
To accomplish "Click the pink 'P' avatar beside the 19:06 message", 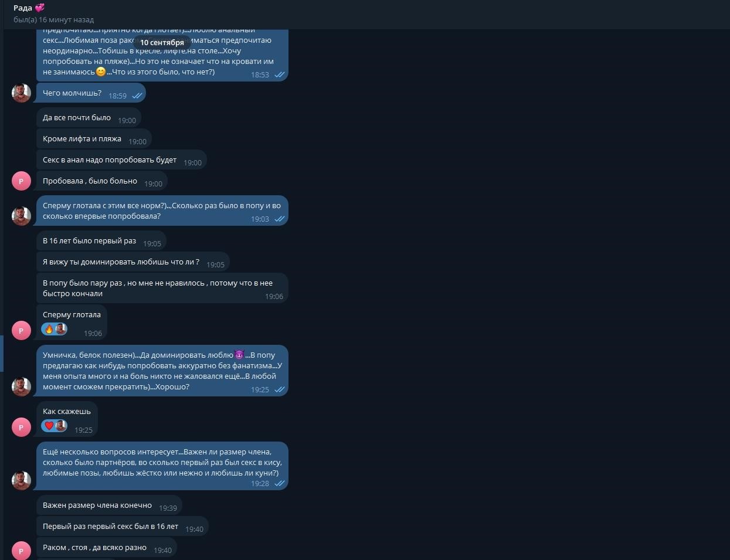I will pos(21,331).
